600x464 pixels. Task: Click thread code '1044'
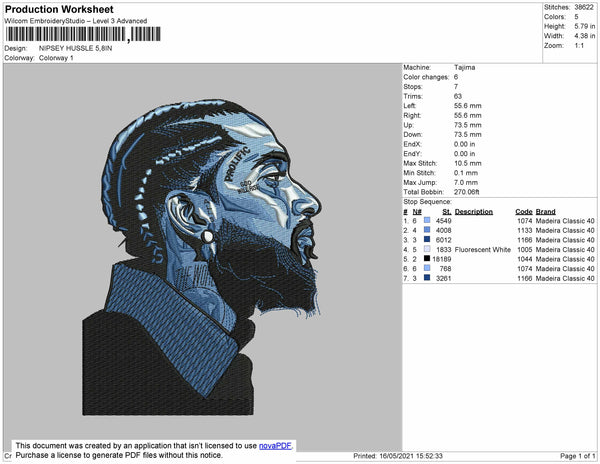[x=525, y=259]
